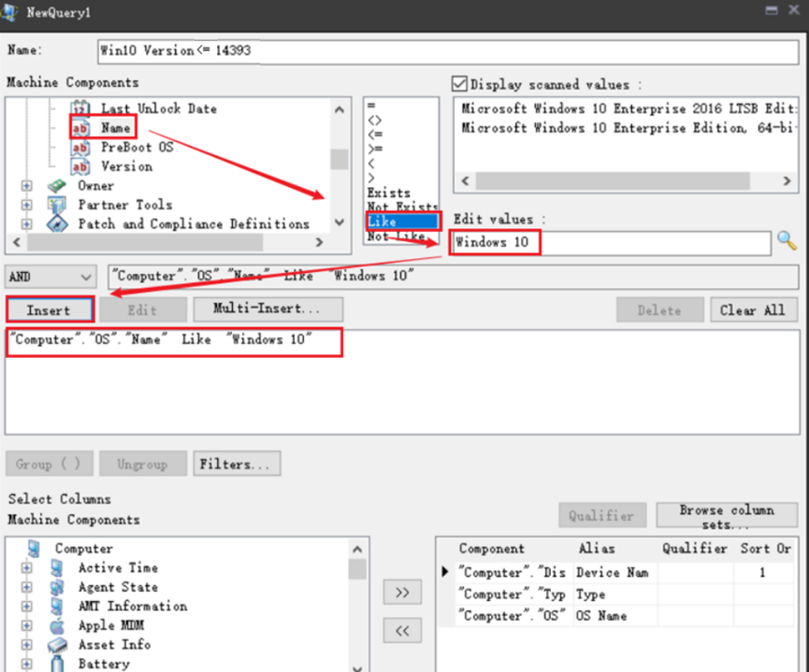Select the AMT Information icon
Screen dimensions: 809x672
point(58,607)
